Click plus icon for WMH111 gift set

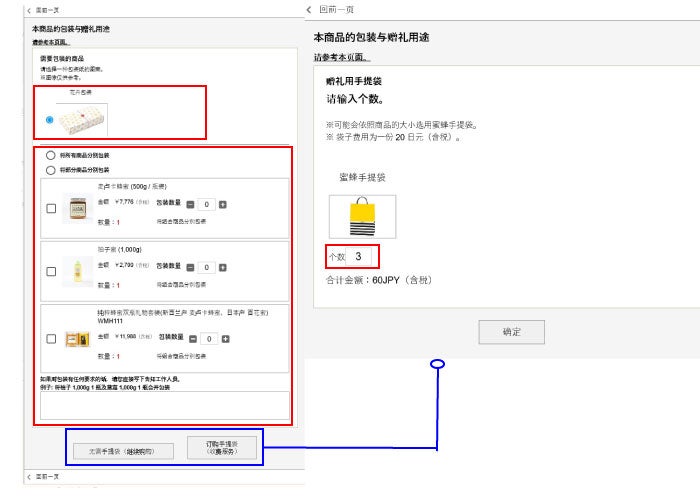click(x=223, y=338)
